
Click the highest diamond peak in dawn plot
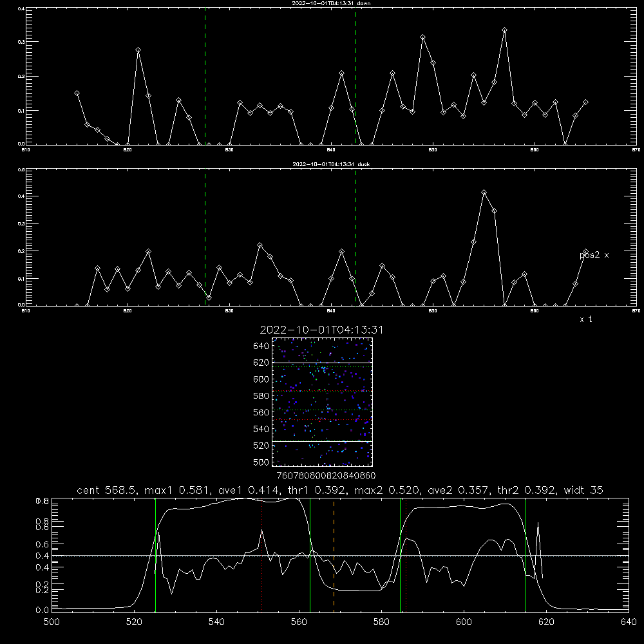click(504, 30)
